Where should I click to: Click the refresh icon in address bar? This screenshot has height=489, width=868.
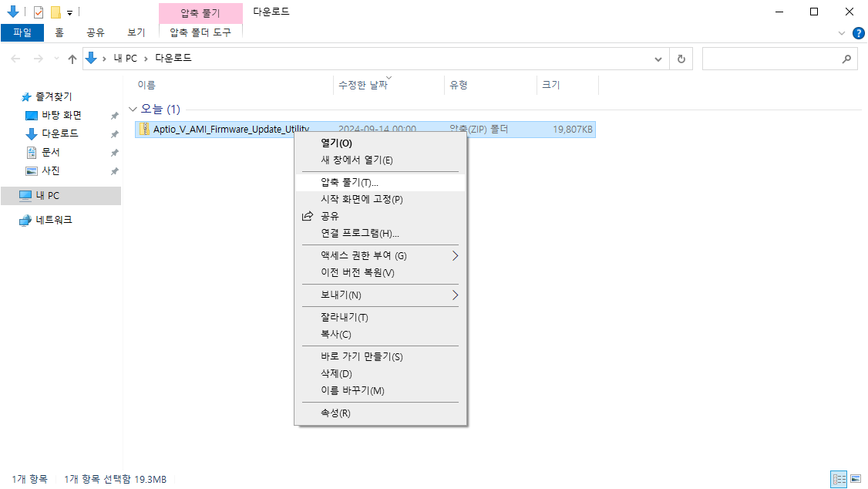pyautogui.click(x=681, y=58)
